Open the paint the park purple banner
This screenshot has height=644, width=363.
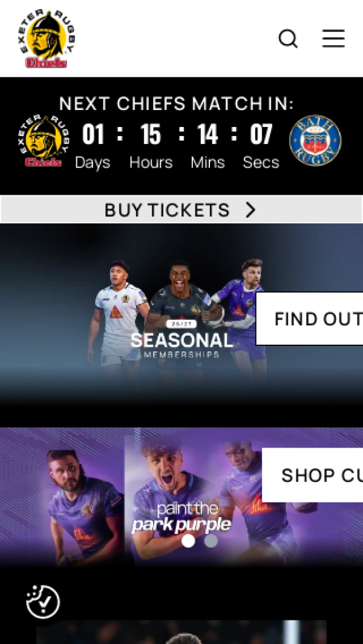[x=181, y=497]
